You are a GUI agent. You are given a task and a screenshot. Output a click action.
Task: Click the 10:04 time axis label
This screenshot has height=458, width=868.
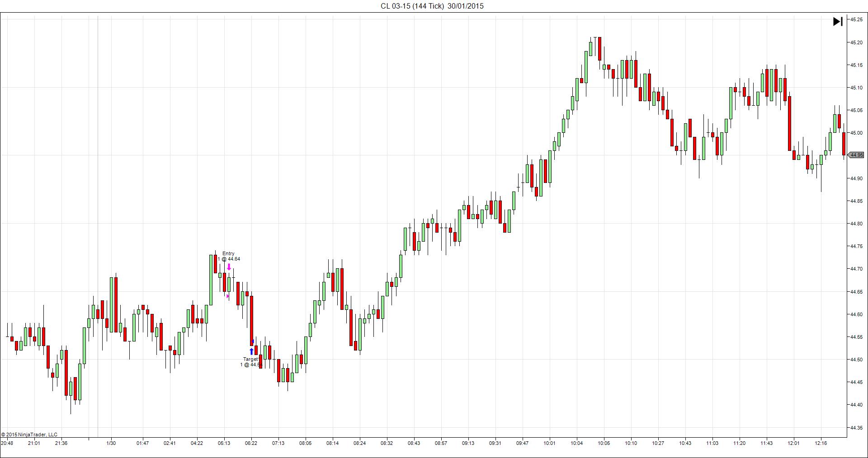pyautogui.click(x=576, y=443)
